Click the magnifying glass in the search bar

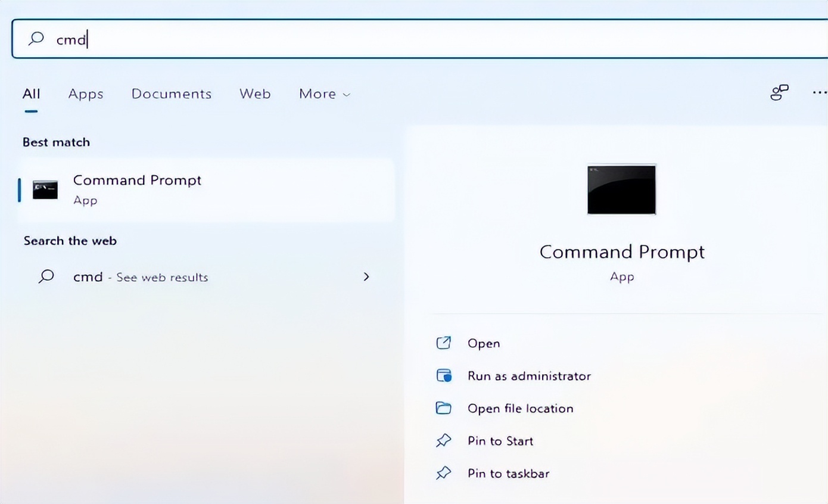pos(36,39)
